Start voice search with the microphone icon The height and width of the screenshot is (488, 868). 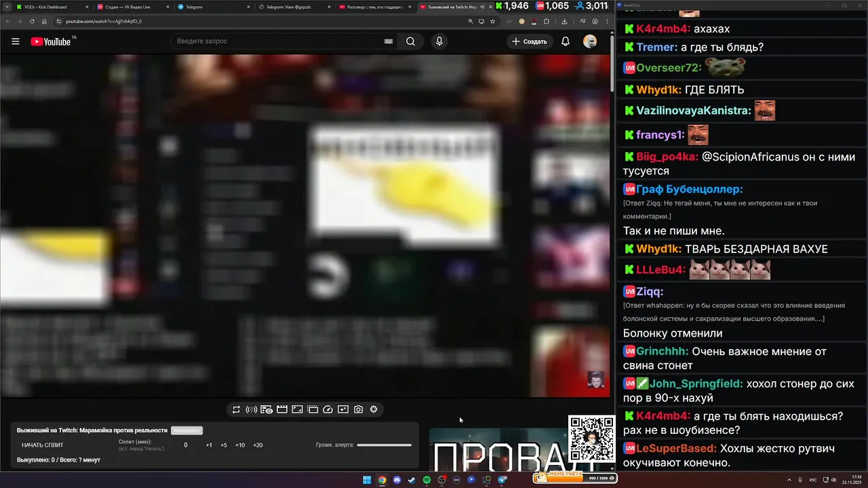439,41
